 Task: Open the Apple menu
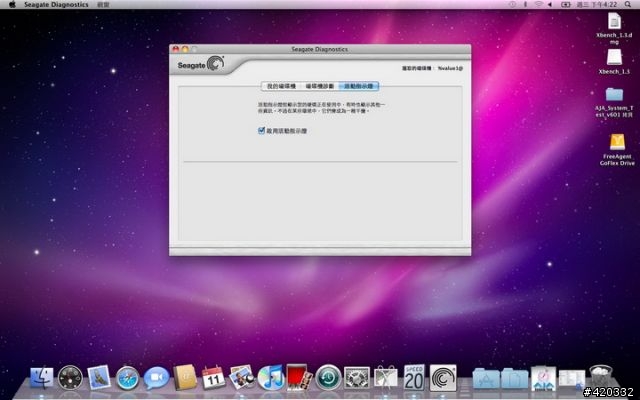[12, 4]
